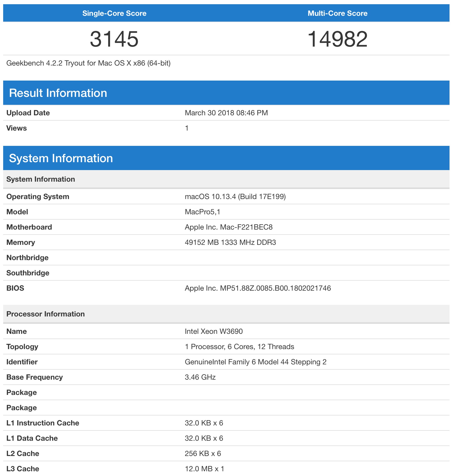Click the Identifier label
Image resolution: width=454 pixels, height=476 pixels.
pos(22,362)
